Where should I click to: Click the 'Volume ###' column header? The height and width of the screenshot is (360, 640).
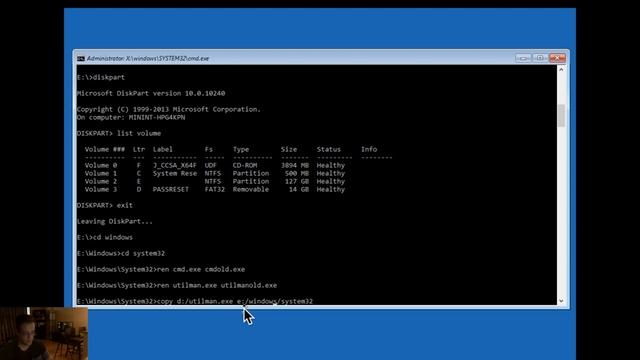tap(105, 149)
